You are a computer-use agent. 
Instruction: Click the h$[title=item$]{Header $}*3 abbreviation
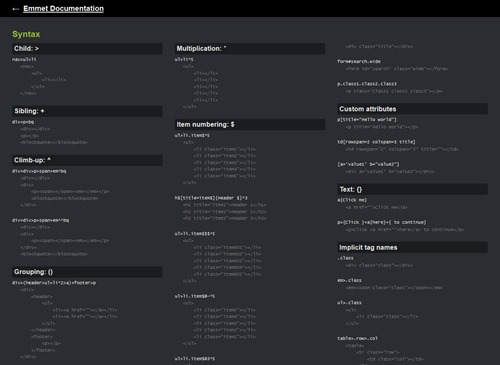(211, 198)
